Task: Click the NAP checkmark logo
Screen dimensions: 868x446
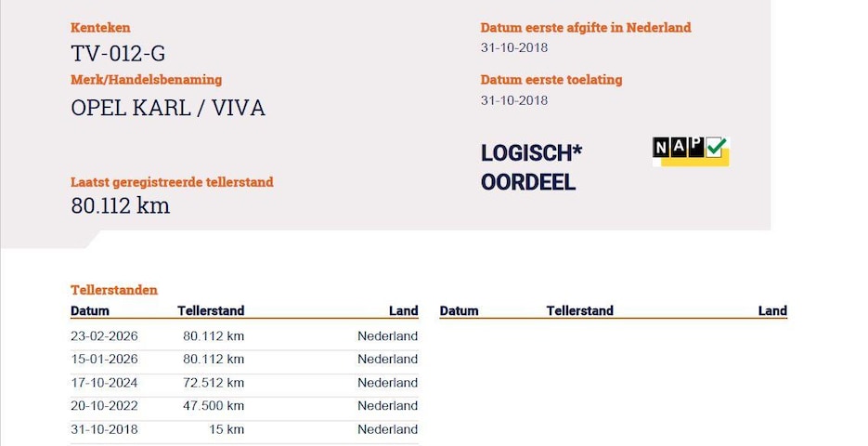Action: point(690,149)
